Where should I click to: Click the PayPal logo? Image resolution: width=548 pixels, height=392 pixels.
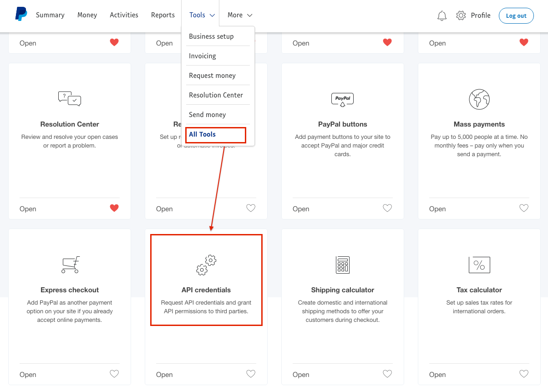tap(21, 14)
